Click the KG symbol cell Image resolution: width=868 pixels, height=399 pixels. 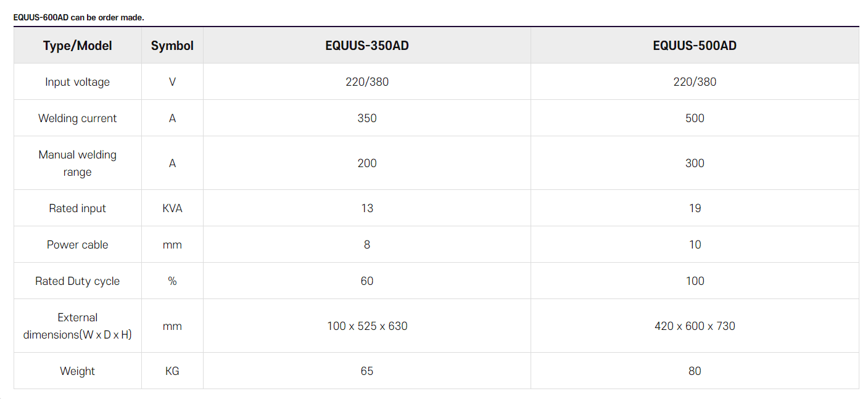click(x=172, y=371)
